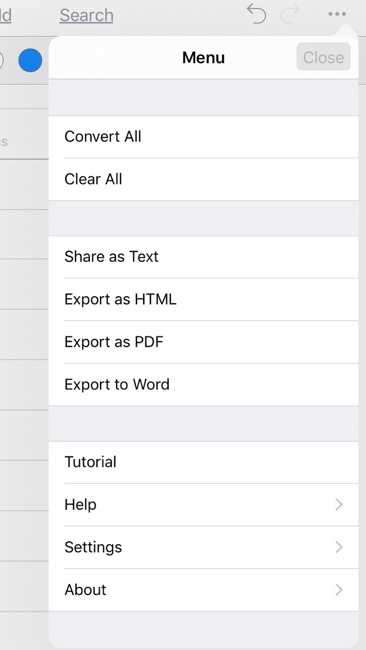Expand Help using its chevron arrow
Image resolution: width=366 pixels, height=650 pixels.
[339, 504]
